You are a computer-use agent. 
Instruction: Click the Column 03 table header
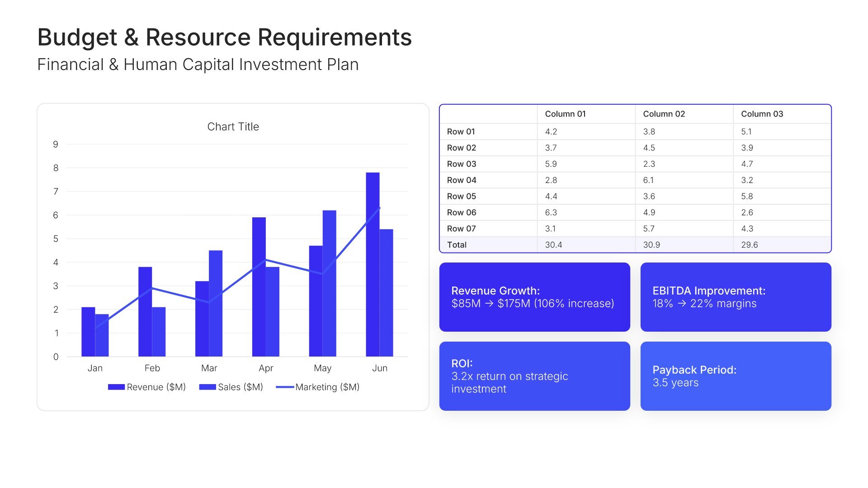pyautogui.click(x=762, y=114)
